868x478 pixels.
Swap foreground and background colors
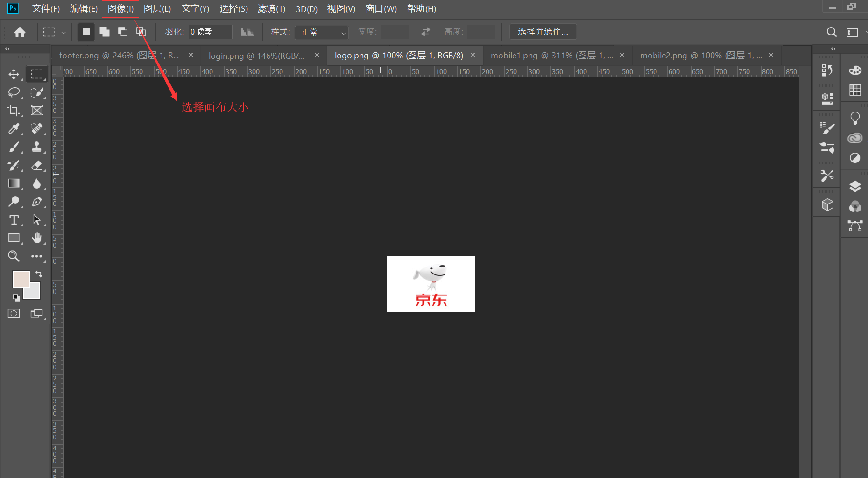pyautogui.click(x=39, y=274)
